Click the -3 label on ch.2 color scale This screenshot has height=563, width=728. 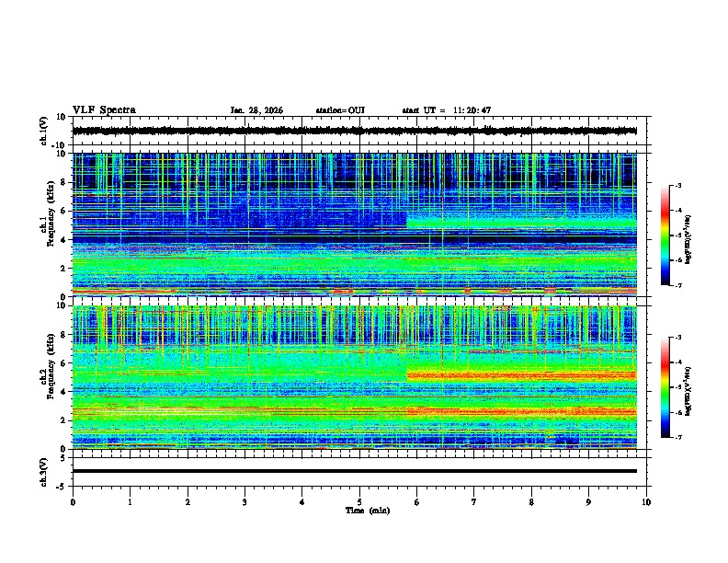coord(678,338)
